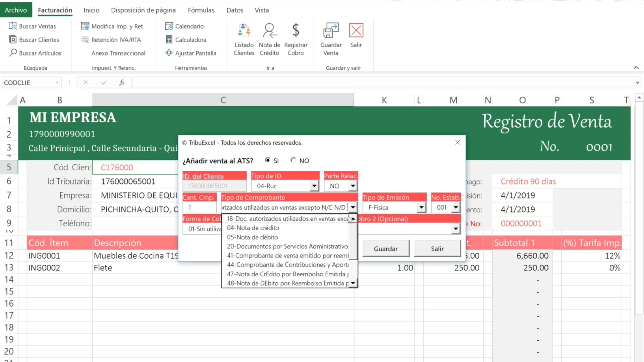This screenshot has height=362, width=644.
Task: Open the Archivo tab
Action: click(16, 10)
